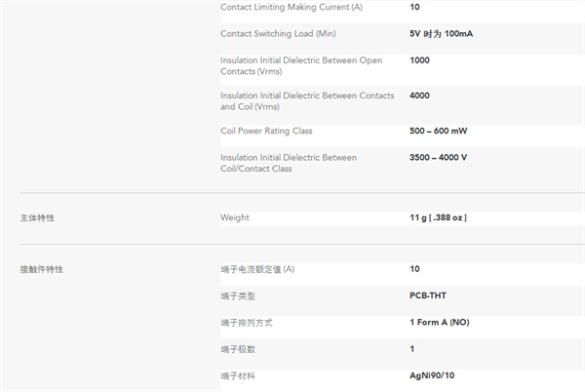
Task: Select the '11 g [ .388 oz ]' value
Action: (438, 217)
